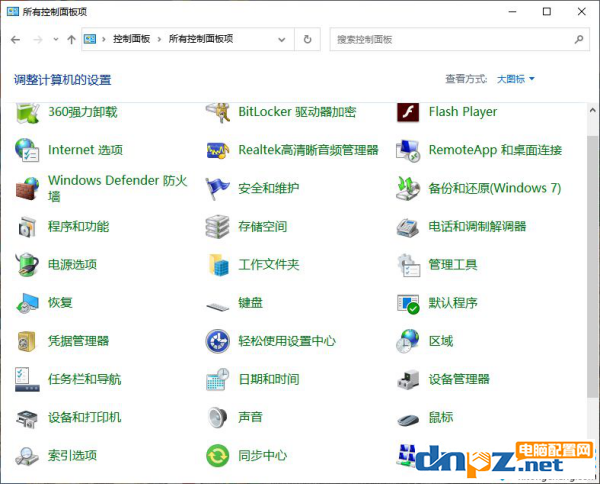This screenshot has height=484, width=600.
Task: Open the 存储空间 drives icon
Action: point(217,227)
